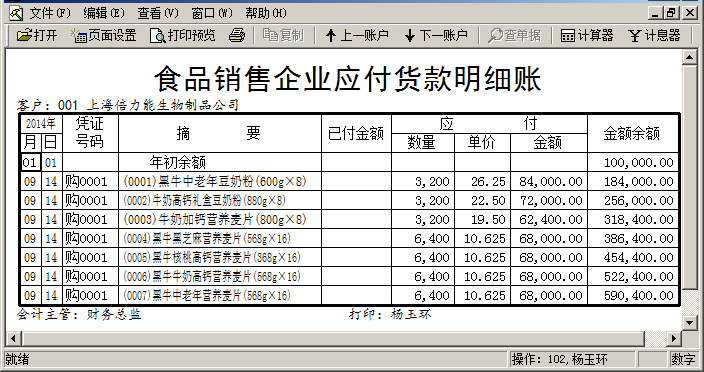Image resolution: width=704 pixels, height=372 pixels.
Task: Click 会计主管: 财务总监 footer text
Action: [x=79, y=315]
